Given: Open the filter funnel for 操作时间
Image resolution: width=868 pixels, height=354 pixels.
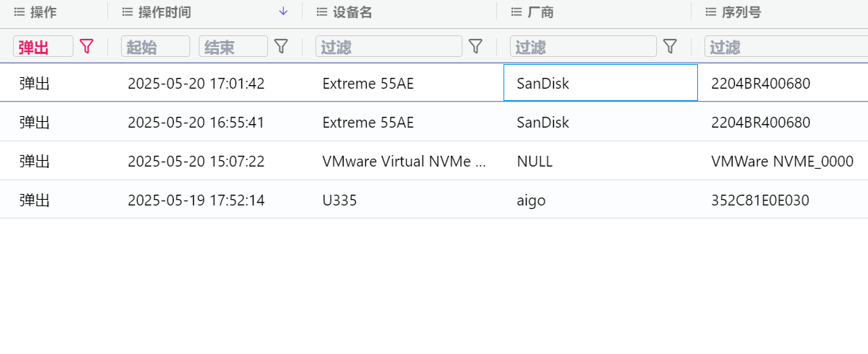Looking at the screenshot, I should coord(281,46).
